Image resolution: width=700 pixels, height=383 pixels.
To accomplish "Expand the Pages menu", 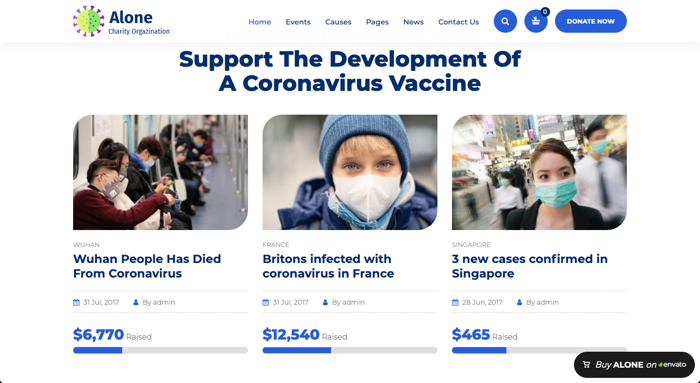I will [x=377, y=22].
